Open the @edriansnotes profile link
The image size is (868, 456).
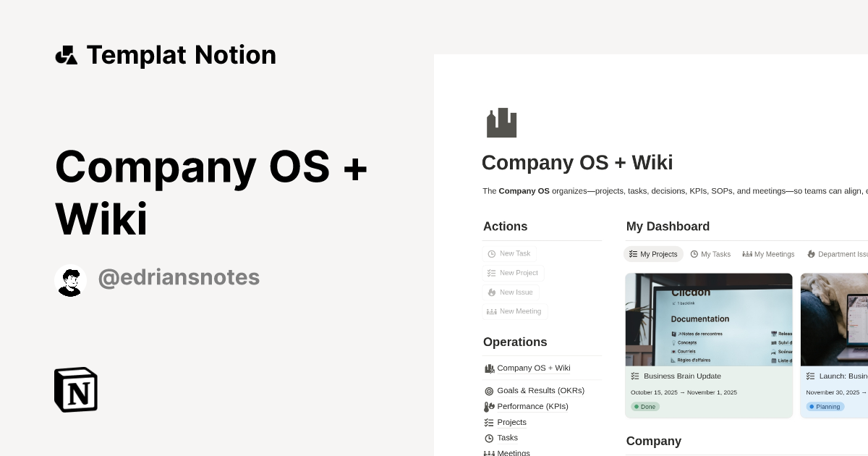tap(179, 277)
